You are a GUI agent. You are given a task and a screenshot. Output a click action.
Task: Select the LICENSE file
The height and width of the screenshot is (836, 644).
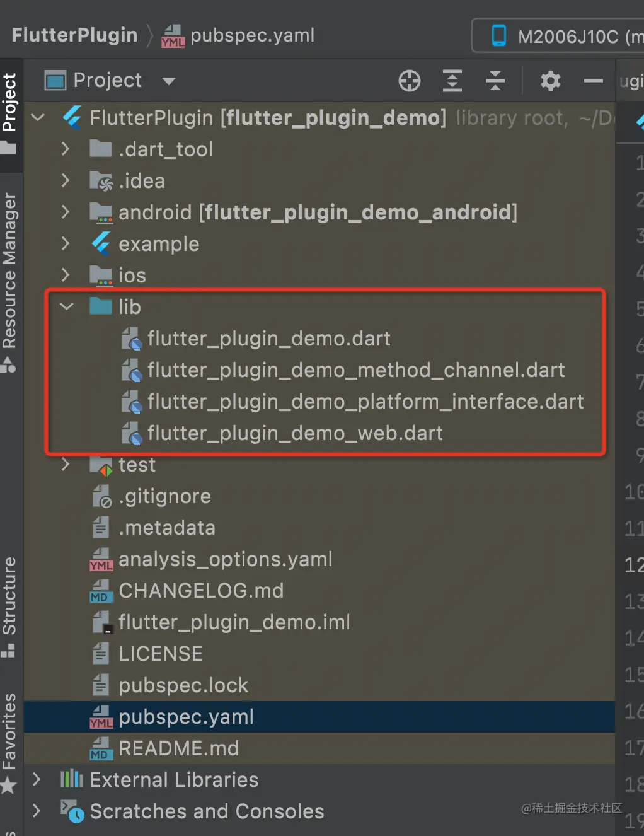[161, 654]
